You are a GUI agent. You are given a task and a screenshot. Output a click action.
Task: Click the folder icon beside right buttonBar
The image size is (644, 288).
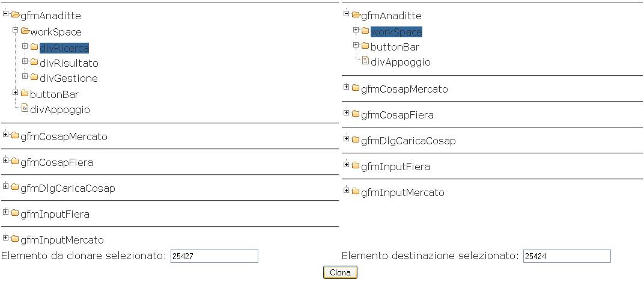coord(365,46)
